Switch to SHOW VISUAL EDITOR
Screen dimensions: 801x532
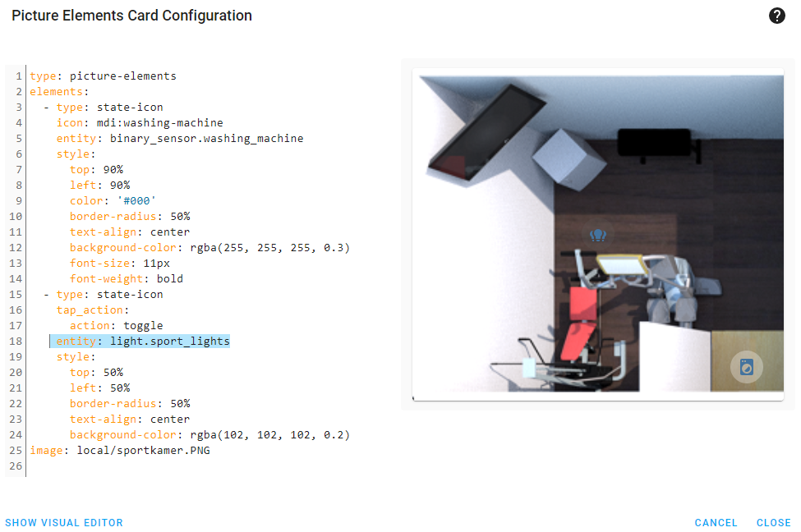pos(64,522)
